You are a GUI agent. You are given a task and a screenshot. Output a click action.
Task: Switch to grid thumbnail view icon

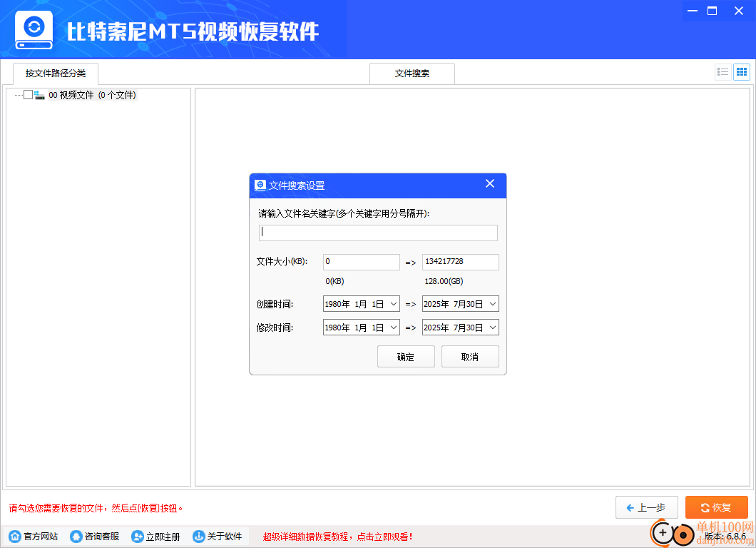742,72
